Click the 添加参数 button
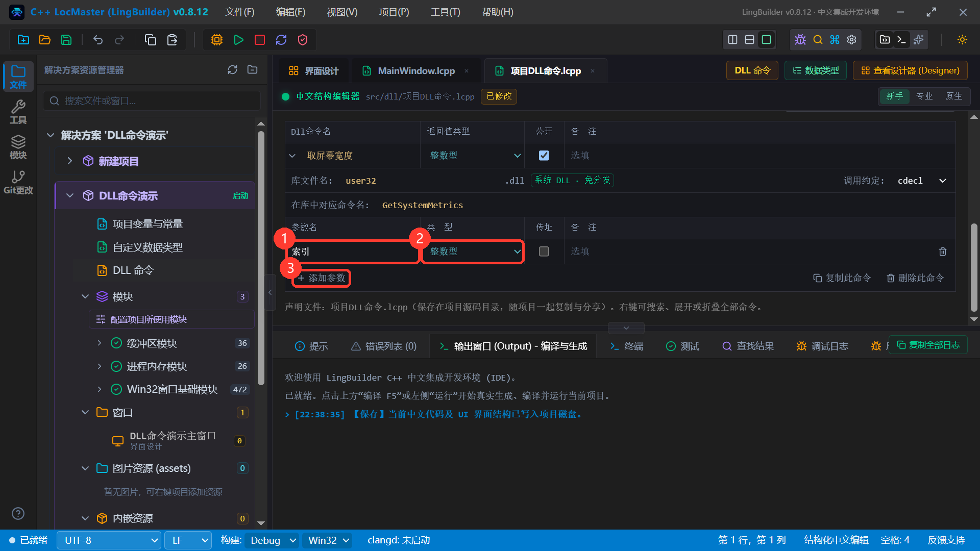This screenshot has width=980, height=551. (322, 278)
